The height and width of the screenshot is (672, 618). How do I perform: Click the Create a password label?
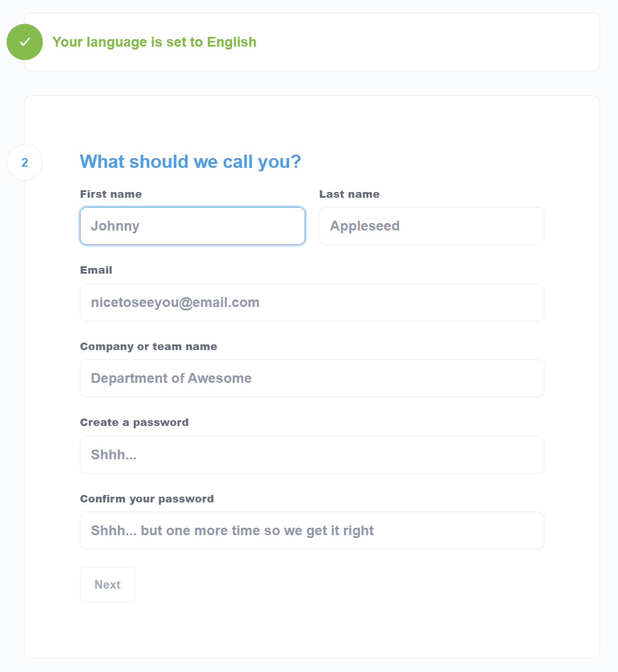pyautogui.click(x=134, y=423)
